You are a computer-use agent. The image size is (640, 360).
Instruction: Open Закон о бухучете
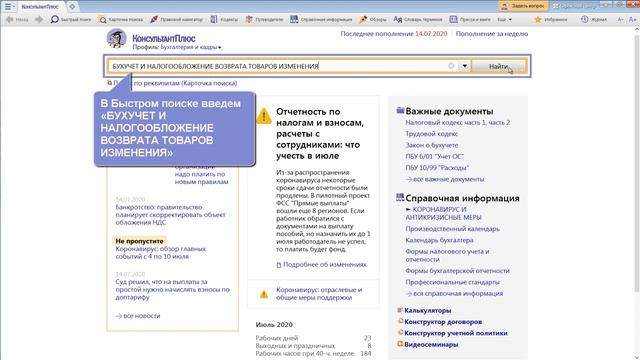431,145
